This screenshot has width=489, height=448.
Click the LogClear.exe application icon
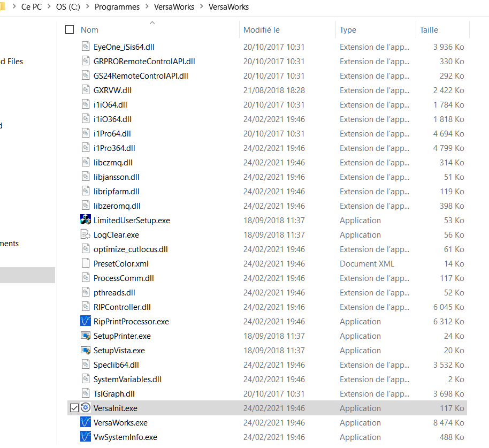[86, 234]
